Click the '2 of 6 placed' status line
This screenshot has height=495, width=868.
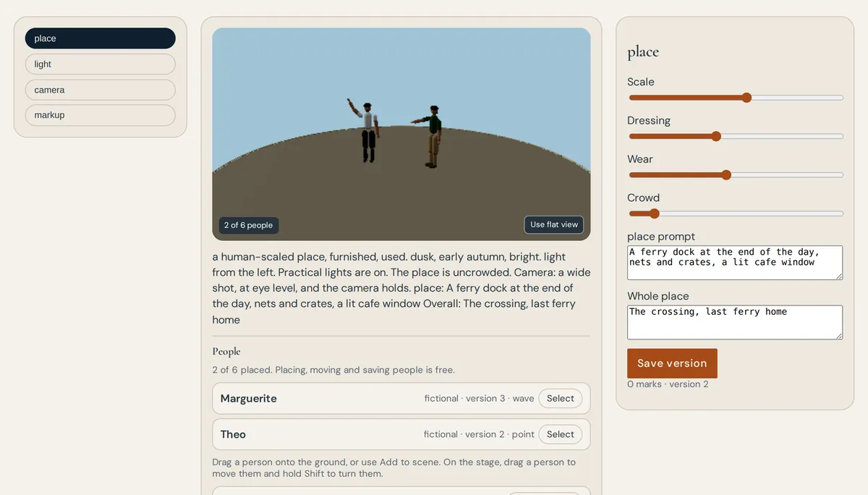point(333,370)
